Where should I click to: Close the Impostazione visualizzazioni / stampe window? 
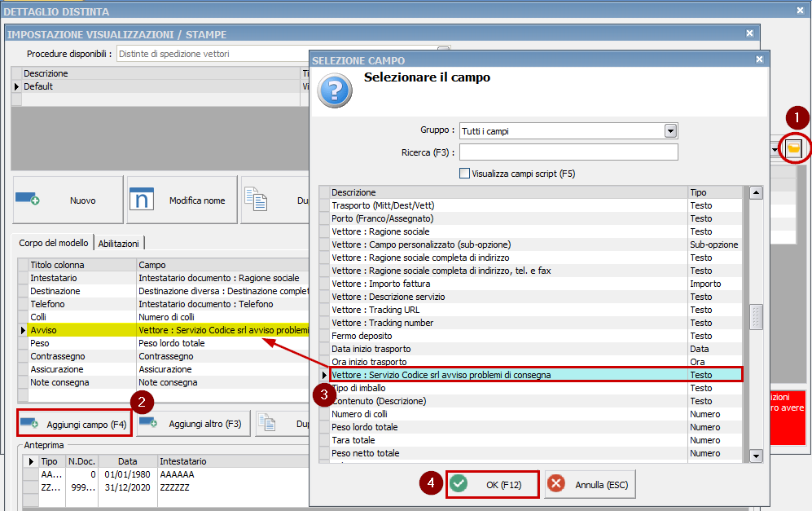click(749, 33)
